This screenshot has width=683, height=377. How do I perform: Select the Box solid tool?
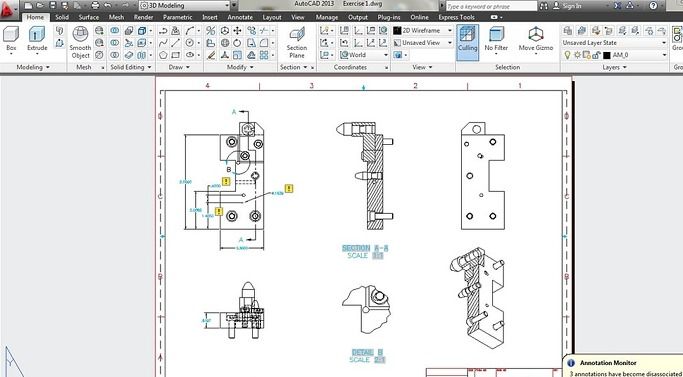point(11,40)
